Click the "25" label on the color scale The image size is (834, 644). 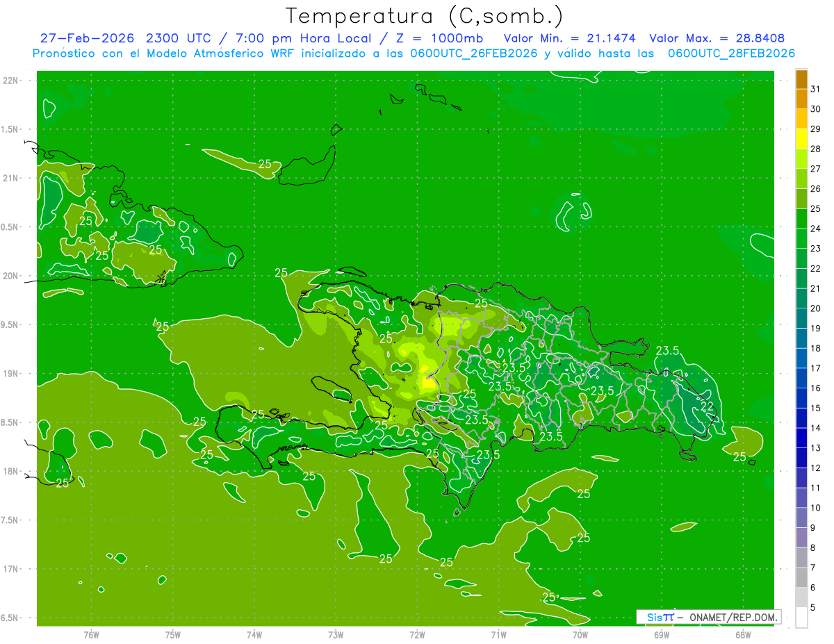point(815,208)
